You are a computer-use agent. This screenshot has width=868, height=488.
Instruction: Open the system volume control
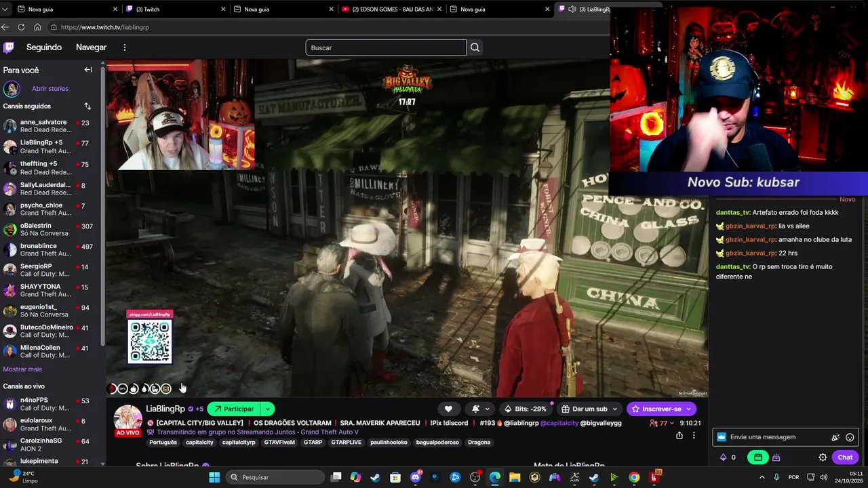[x=824, y=477]
